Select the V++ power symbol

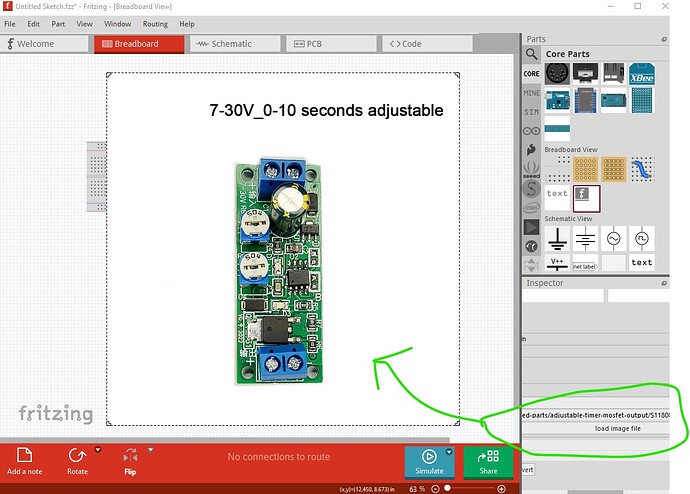click(557, 263)
